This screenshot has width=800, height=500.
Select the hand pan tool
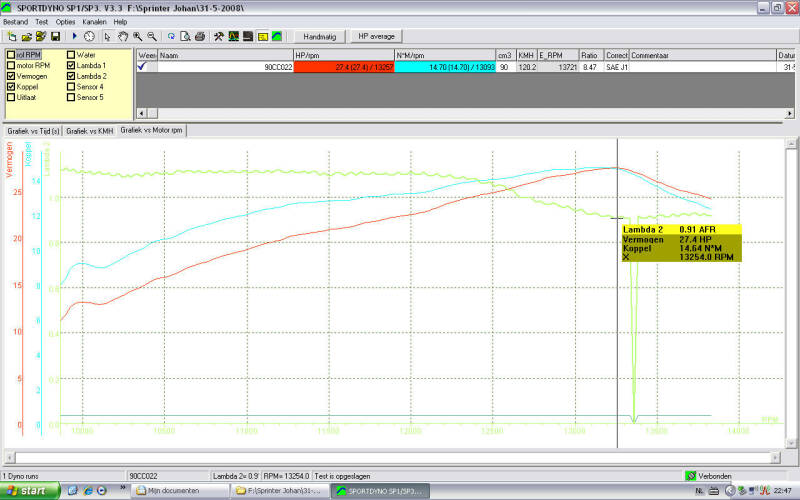pos(122,36)
